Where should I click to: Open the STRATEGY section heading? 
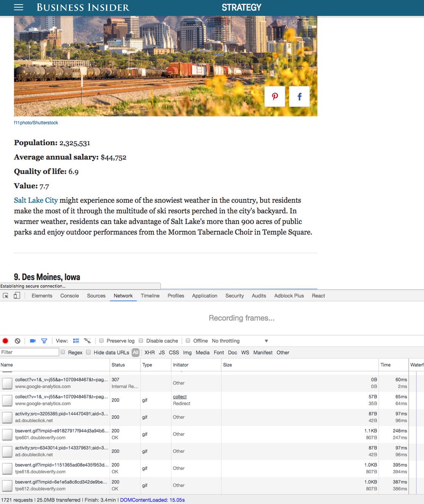point(242,8)
